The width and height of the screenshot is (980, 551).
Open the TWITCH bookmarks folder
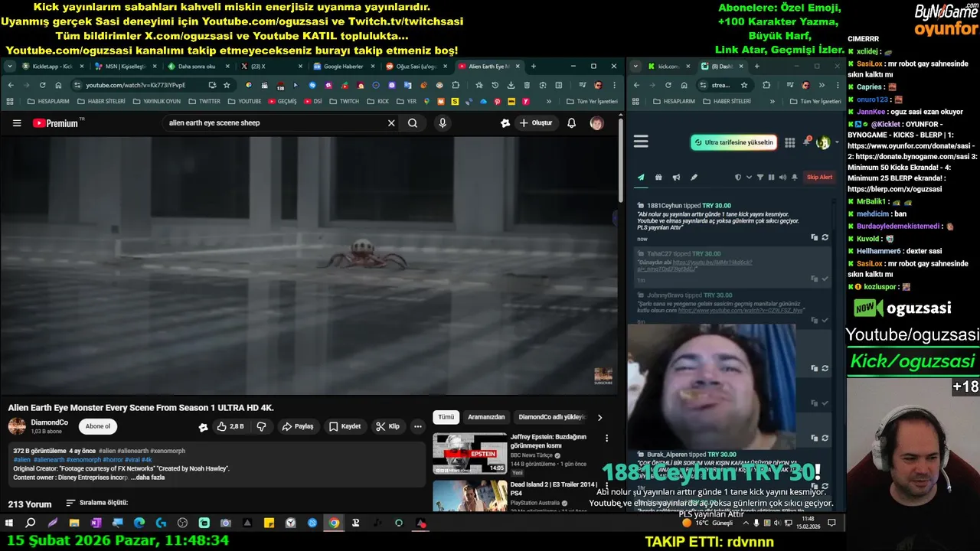point(344,101)
